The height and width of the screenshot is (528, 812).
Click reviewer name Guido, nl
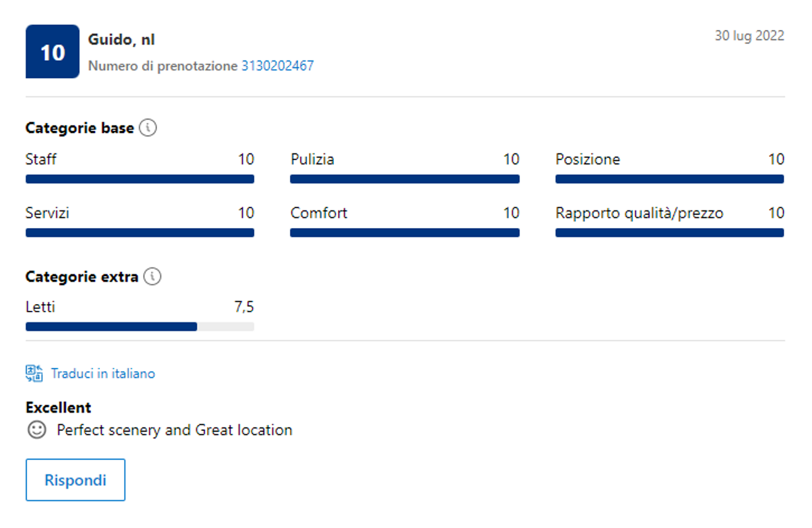click(122, 40)
